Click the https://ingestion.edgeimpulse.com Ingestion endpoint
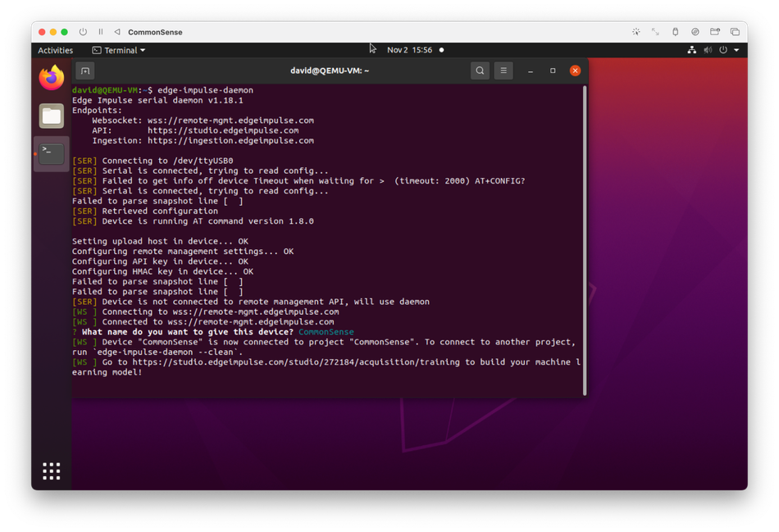The height and width of the screenshot is (532, 779). [x=230, y=140]
